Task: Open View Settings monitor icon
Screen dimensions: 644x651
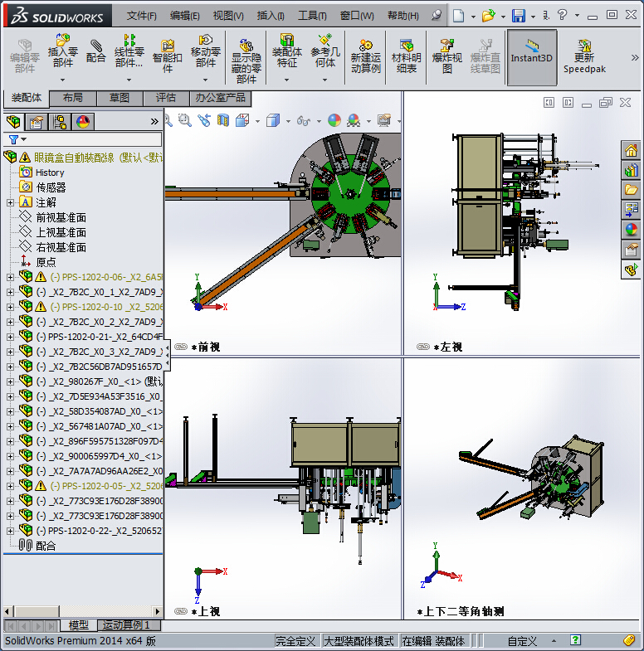Action: [x=384, y=120]
